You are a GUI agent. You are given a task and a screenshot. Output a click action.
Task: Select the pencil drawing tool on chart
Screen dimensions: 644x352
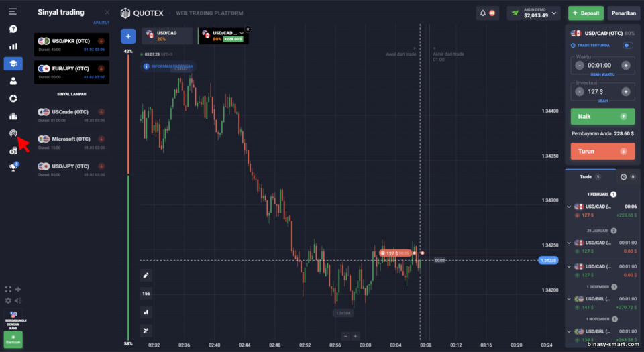pyautogui.click(x=146, y=276)
